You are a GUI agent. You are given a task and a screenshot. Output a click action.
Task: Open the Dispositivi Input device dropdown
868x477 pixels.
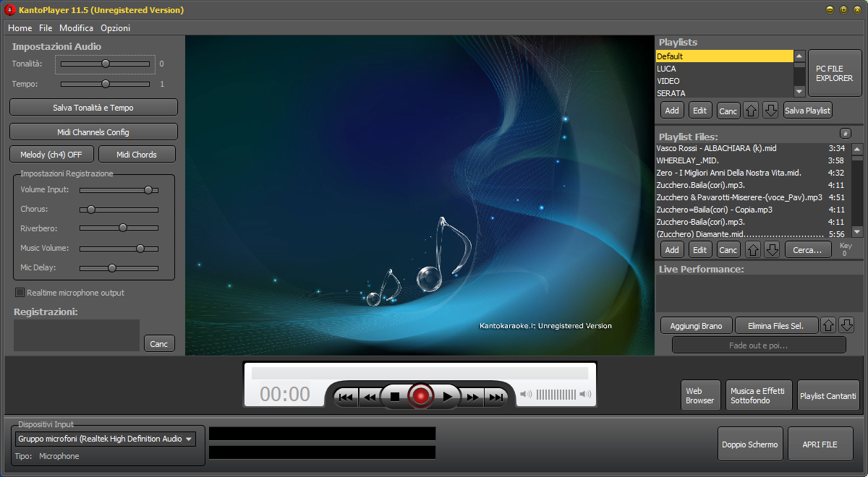(190, 438)
